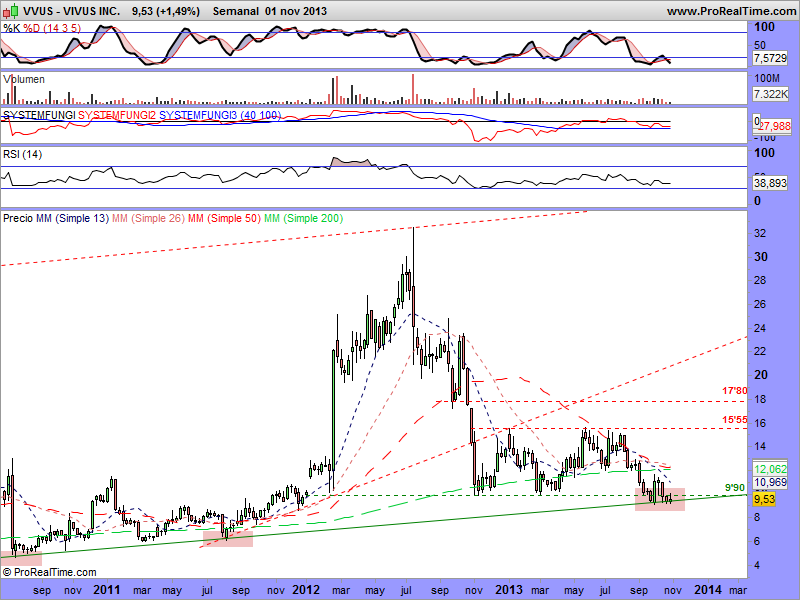The width and height of the screenshot is (800, 600).
Task: Select the Volumen panel label
Action: coord(24,79)
